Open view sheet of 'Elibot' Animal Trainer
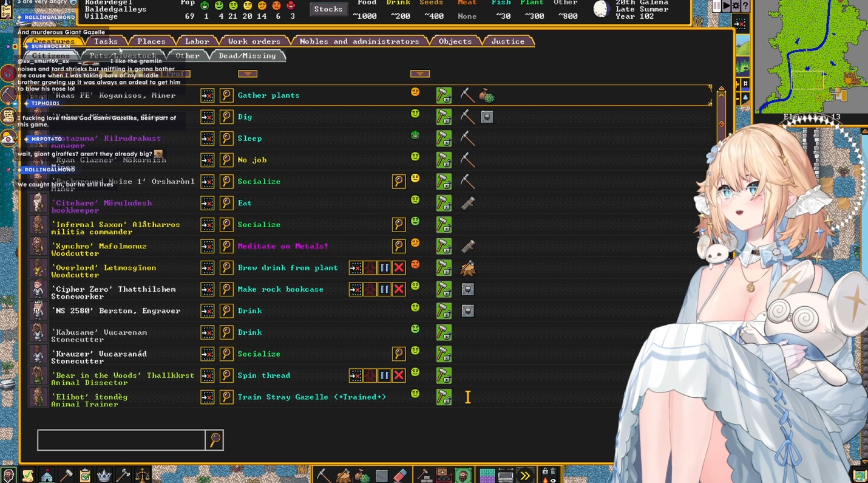The image size is (868, 483). click(226, 397)
